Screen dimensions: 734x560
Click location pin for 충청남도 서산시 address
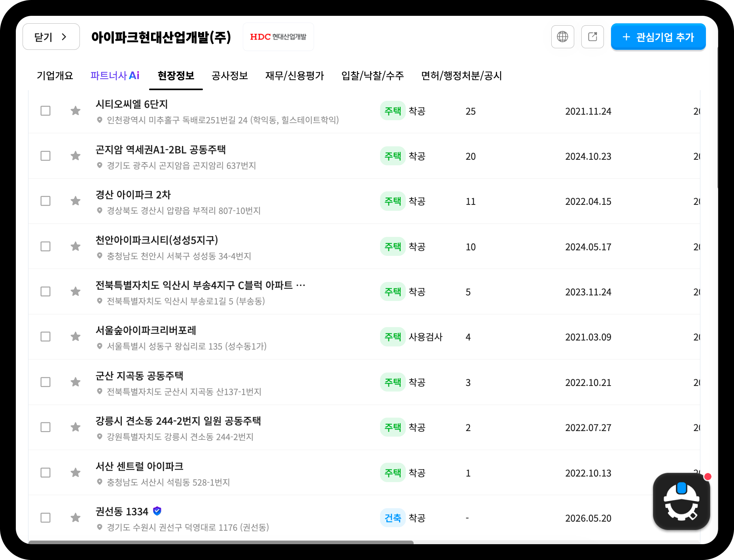100,482
